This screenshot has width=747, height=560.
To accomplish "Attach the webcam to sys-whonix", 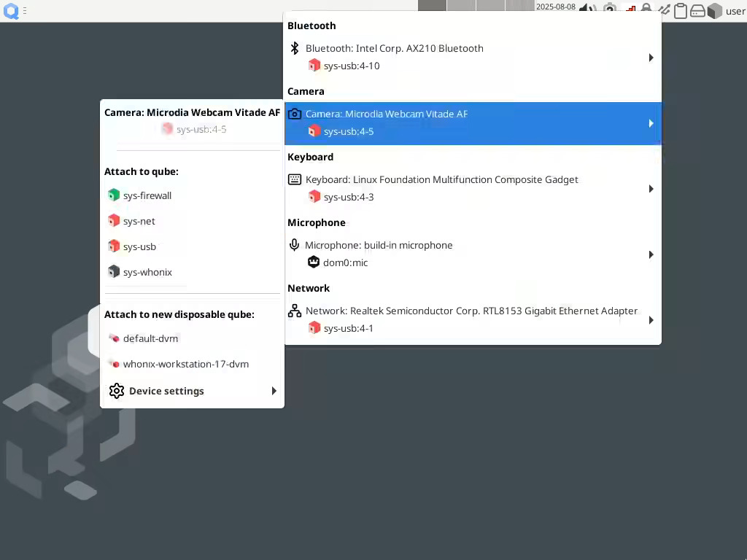I will [x=147, y=271].
